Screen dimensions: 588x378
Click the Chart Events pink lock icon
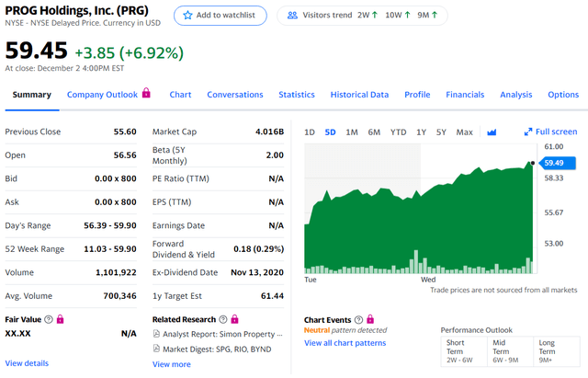[370, 319]
